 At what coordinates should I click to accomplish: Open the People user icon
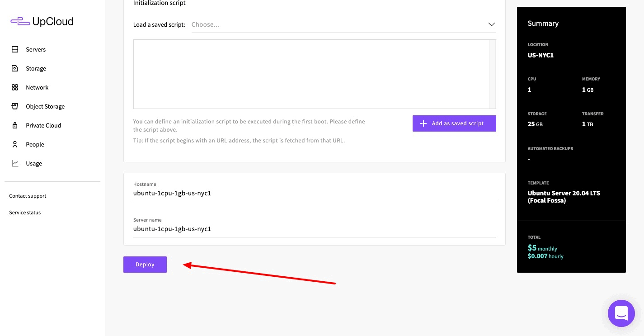click(15, 144)
